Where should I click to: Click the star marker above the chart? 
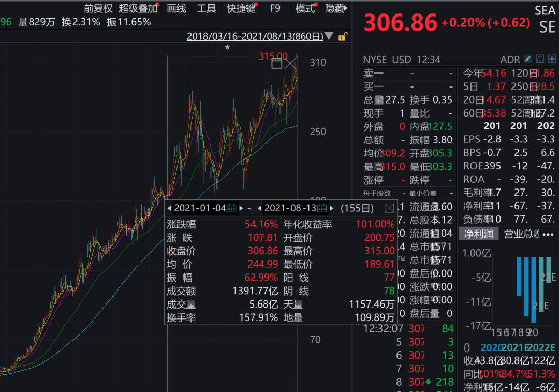pos(227,47)
